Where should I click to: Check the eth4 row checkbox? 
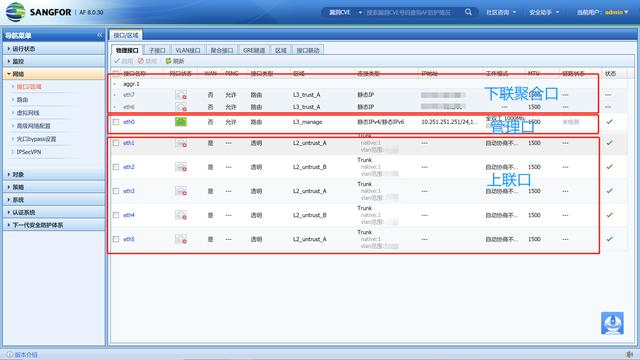coord(116,215)
